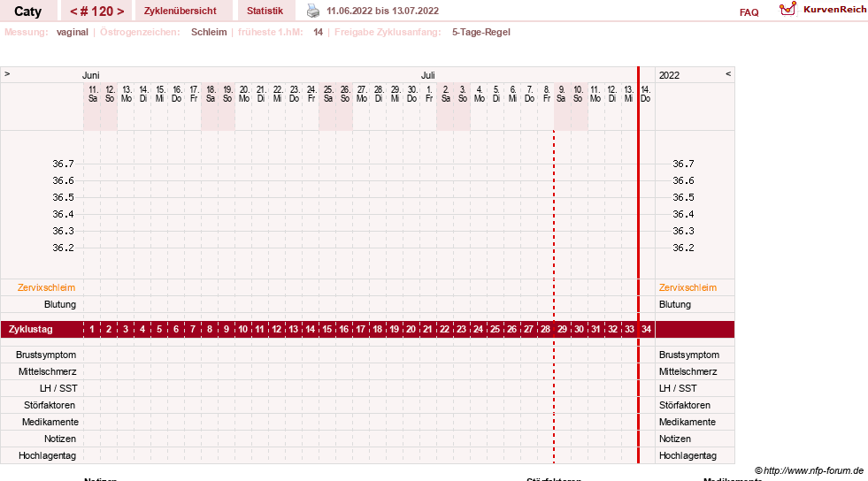Screen dimensions: 868x481
Task: Click the 24. Fr date column header
Action: coord(311,94)
